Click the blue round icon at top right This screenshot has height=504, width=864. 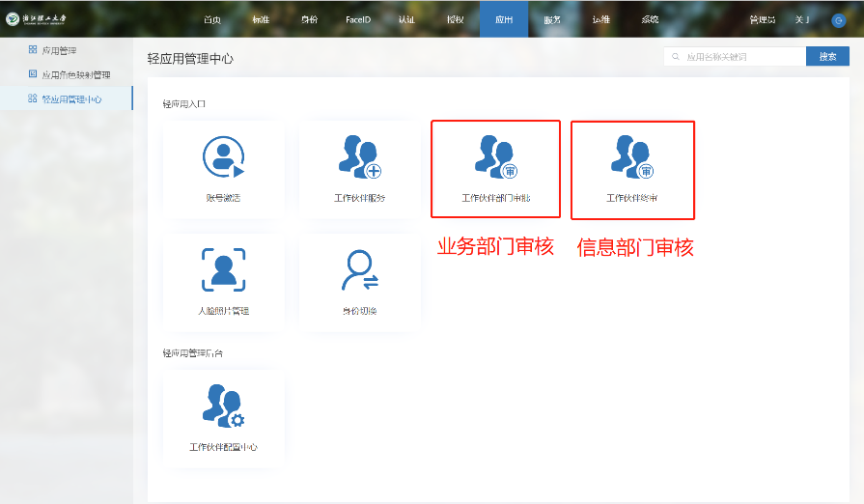[838, 20]
